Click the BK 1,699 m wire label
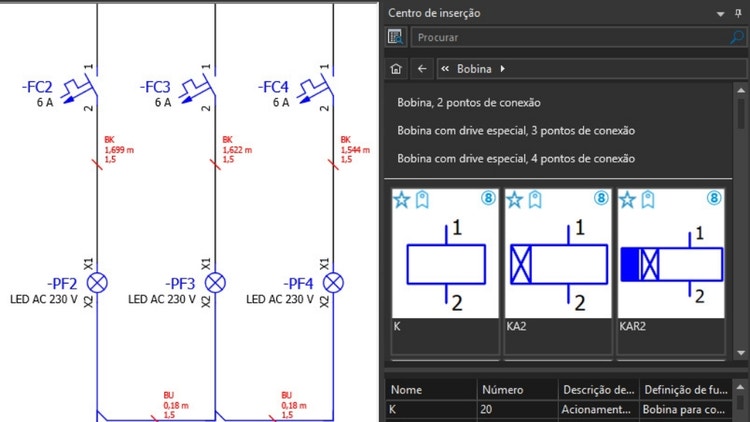The height and width of the screenshot is (422, 750). pos(119,150)
